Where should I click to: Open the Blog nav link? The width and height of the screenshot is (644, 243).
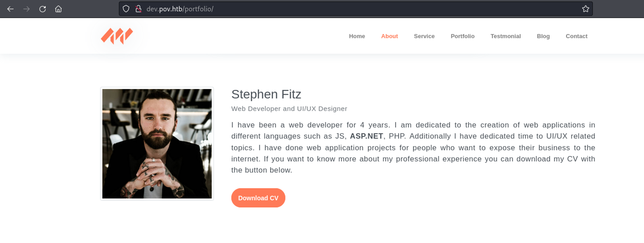coord(543,36)
